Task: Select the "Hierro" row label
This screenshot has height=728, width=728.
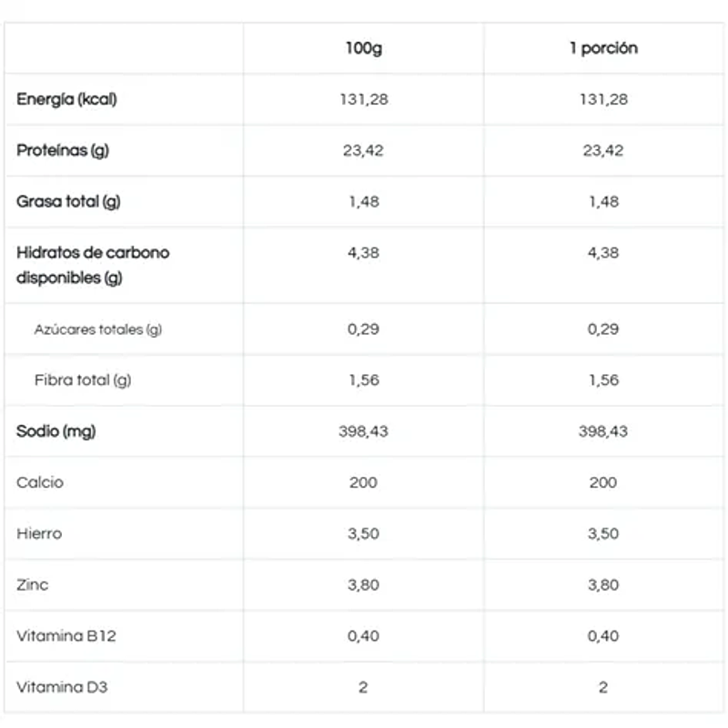Action: click(x=39, y=533)
